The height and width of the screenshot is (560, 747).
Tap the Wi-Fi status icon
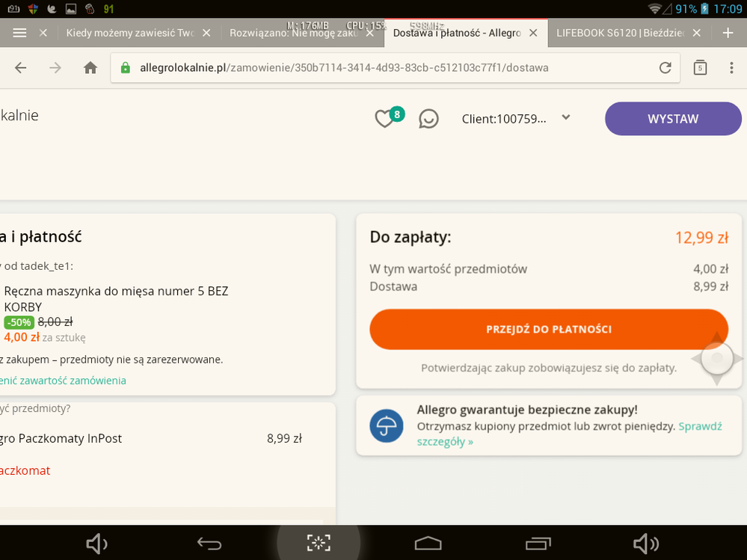(655, 8)
